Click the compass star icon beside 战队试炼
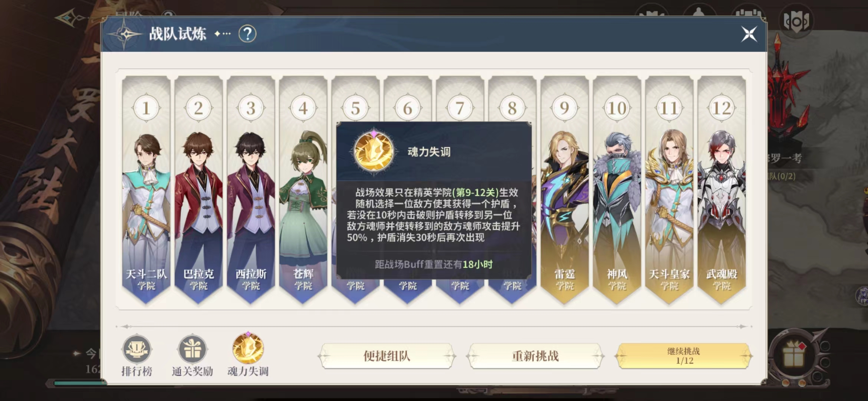Image resolution: width=868 pixels, height=401 pixels. 125,34
